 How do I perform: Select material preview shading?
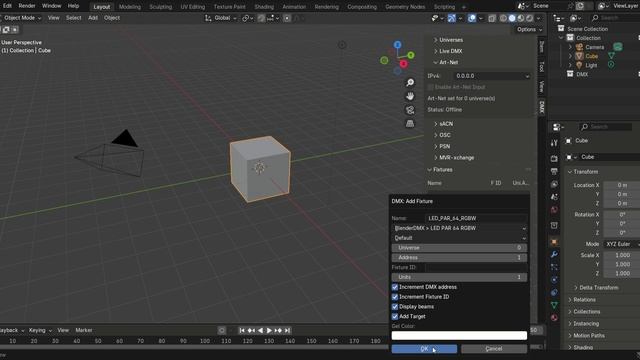521,18
